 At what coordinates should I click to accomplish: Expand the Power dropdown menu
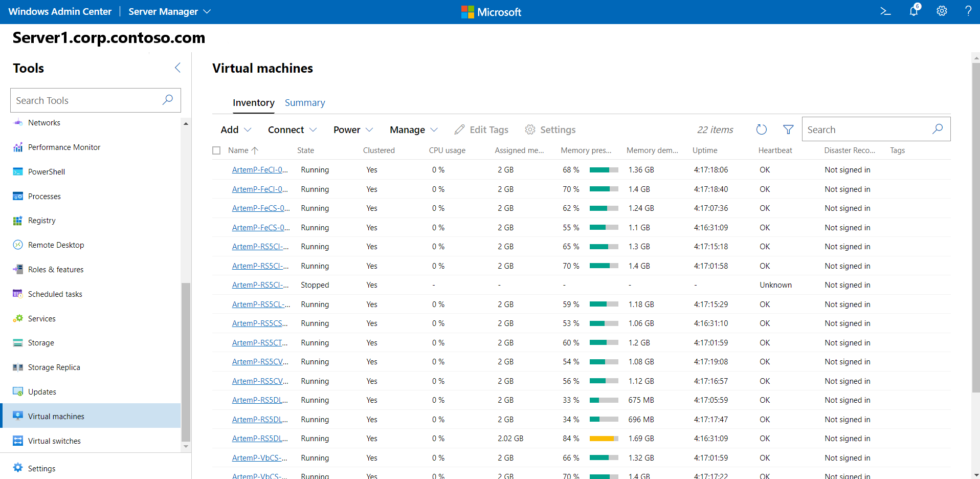point(353,130)
